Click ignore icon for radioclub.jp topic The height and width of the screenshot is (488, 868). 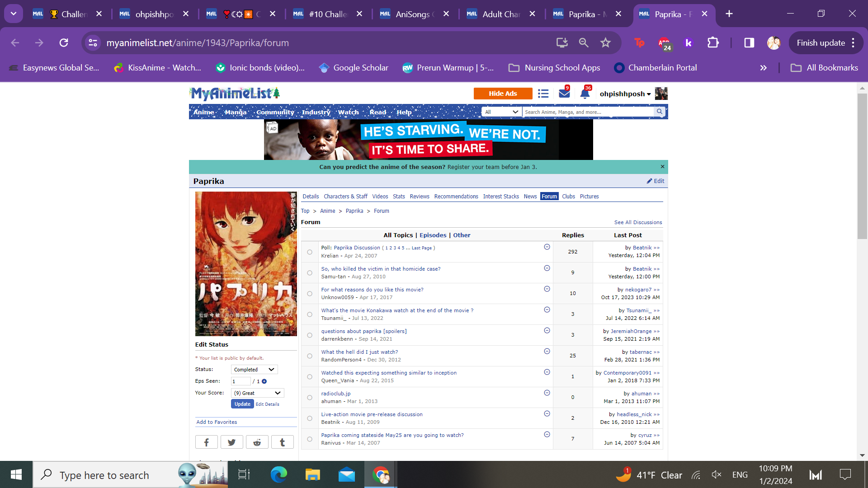pos(547,393)
